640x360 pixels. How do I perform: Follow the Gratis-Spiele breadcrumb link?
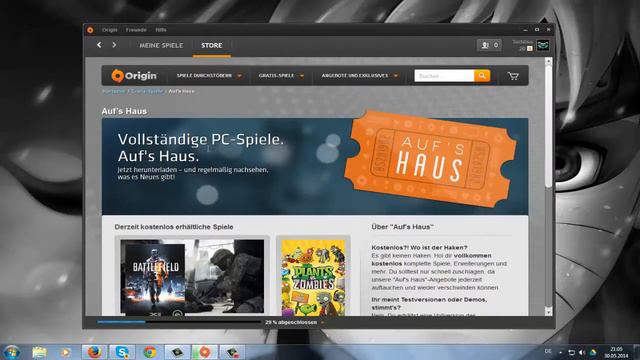point(147,91)
